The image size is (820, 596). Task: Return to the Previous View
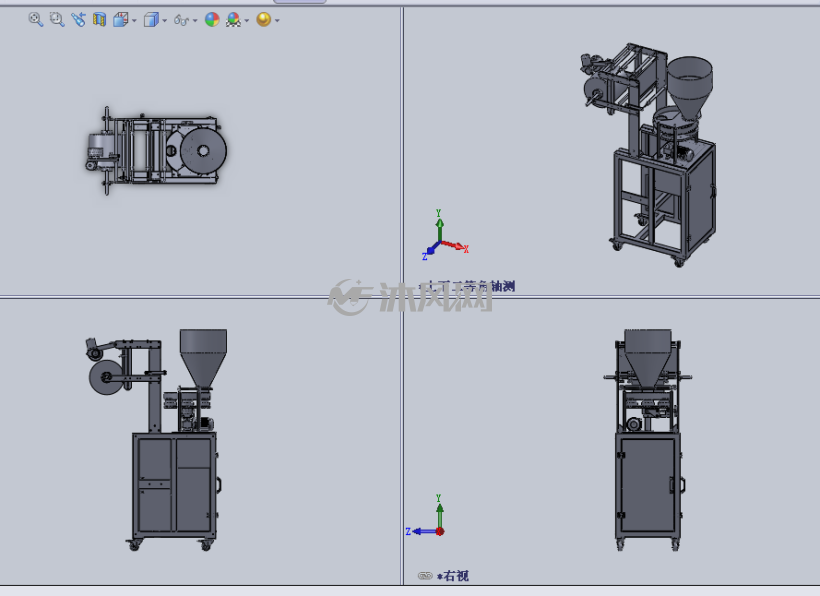click(78, 20)
